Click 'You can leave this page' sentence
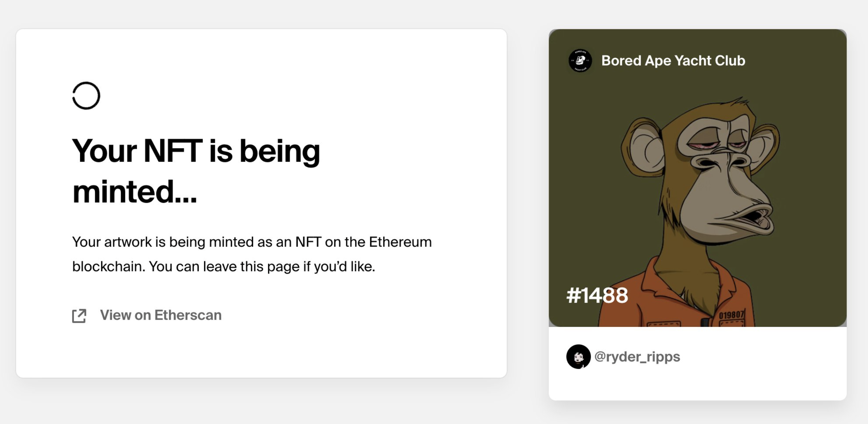This screenshot has height=424, width=868. coord(224,267)
